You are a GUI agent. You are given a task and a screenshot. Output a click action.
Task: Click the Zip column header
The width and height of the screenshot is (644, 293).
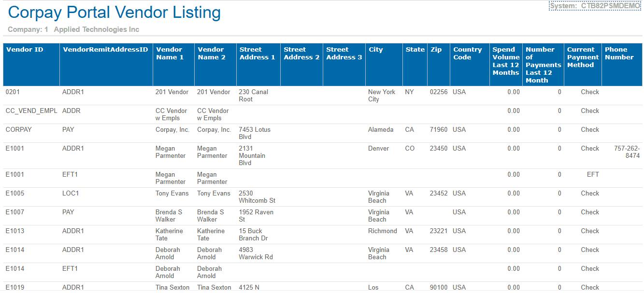coord(436,50)
